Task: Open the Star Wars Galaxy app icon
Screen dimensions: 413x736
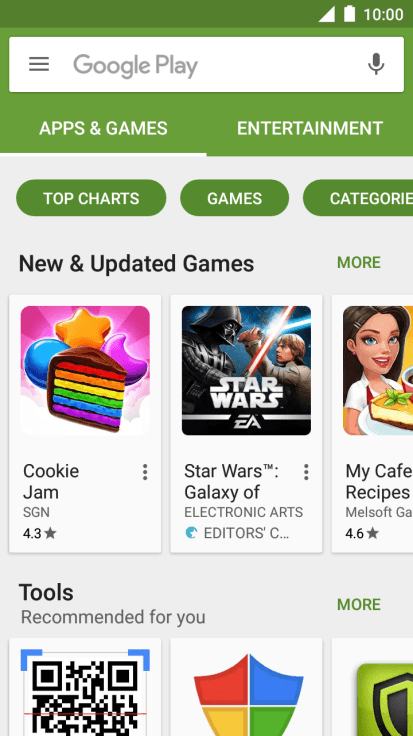Action: [246, 370]
